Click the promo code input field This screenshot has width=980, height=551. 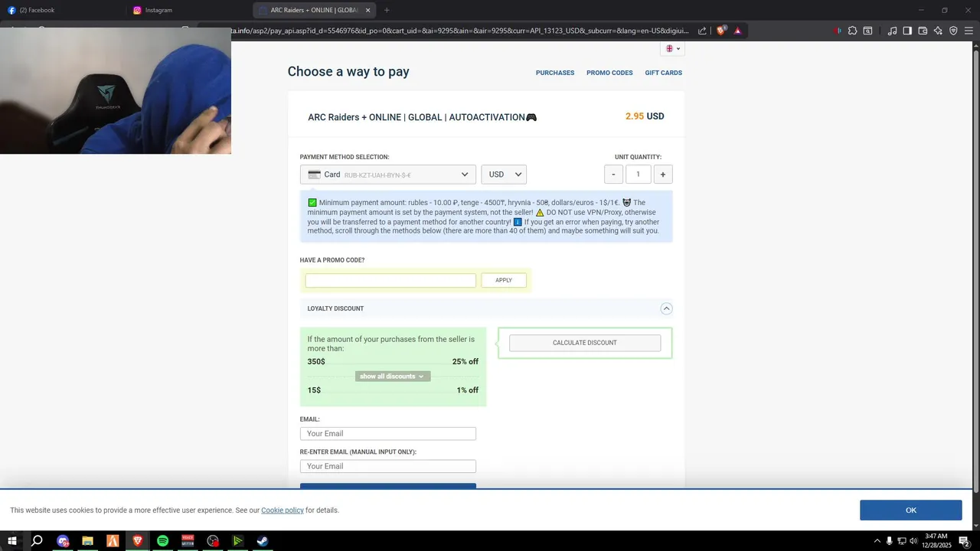coord(390,281)
